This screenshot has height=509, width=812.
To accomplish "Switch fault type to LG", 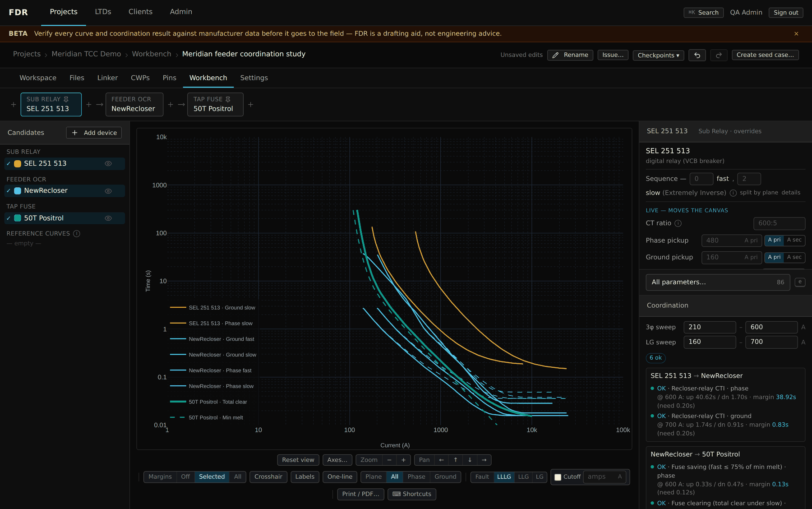I will coord(540,477).
